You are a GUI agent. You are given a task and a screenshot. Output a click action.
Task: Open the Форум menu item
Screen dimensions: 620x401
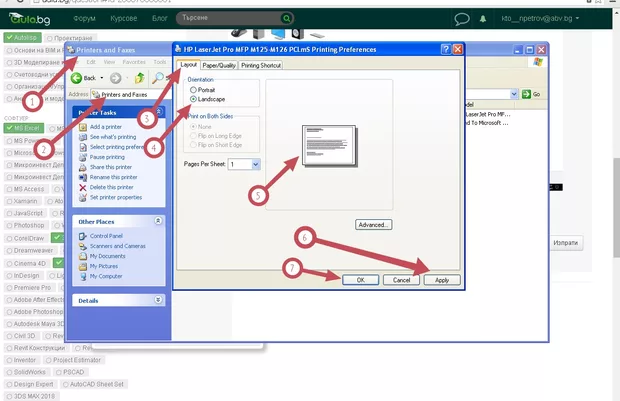click(x=84, y=19)
